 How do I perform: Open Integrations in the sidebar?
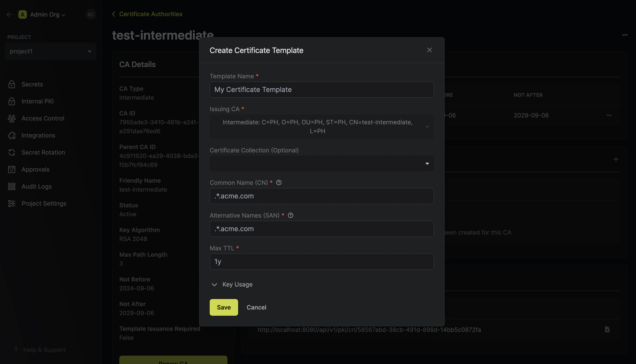coord(38,135)
